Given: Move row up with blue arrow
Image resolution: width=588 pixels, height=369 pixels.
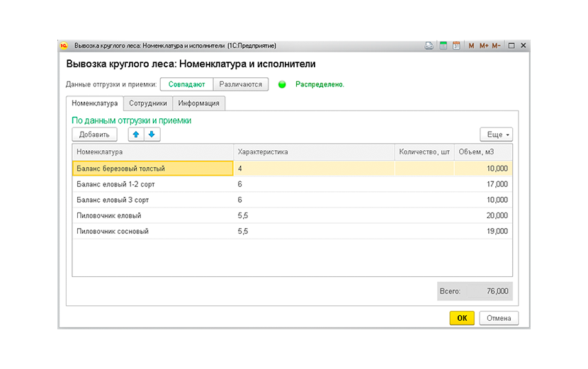Looking at the screenshot, I should point(136,135).
